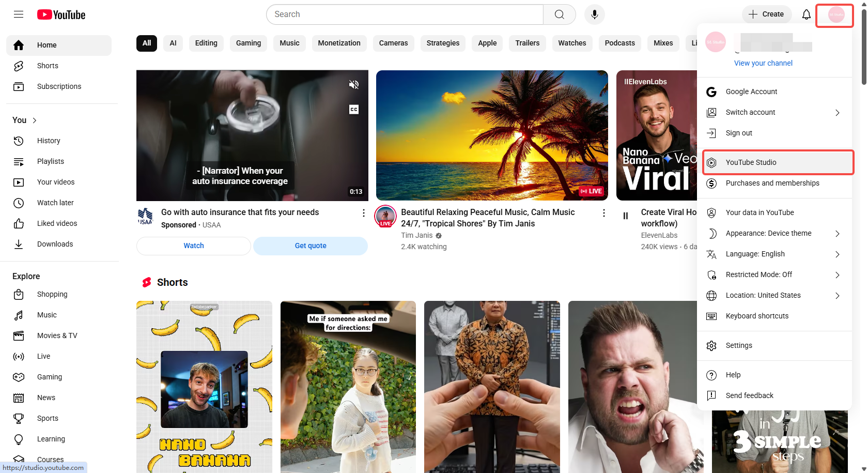Click the YouTube logo to go home
The width and height of the screenshot is (868, 473).
(x=60, y=14)
